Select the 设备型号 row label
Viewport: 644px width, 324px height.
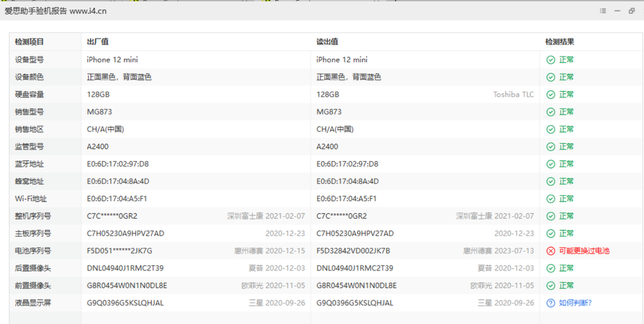[x=29, y=60]
